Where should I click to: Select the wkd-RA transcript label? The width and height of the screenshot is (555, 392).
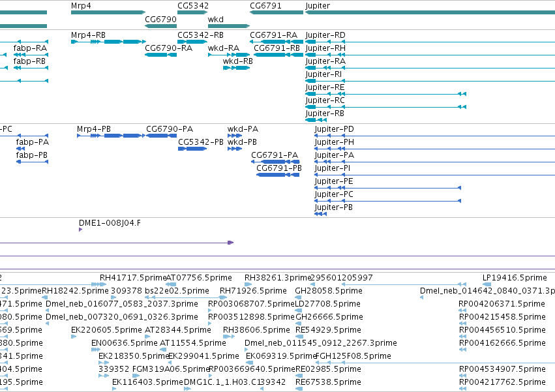click(224, 48)
